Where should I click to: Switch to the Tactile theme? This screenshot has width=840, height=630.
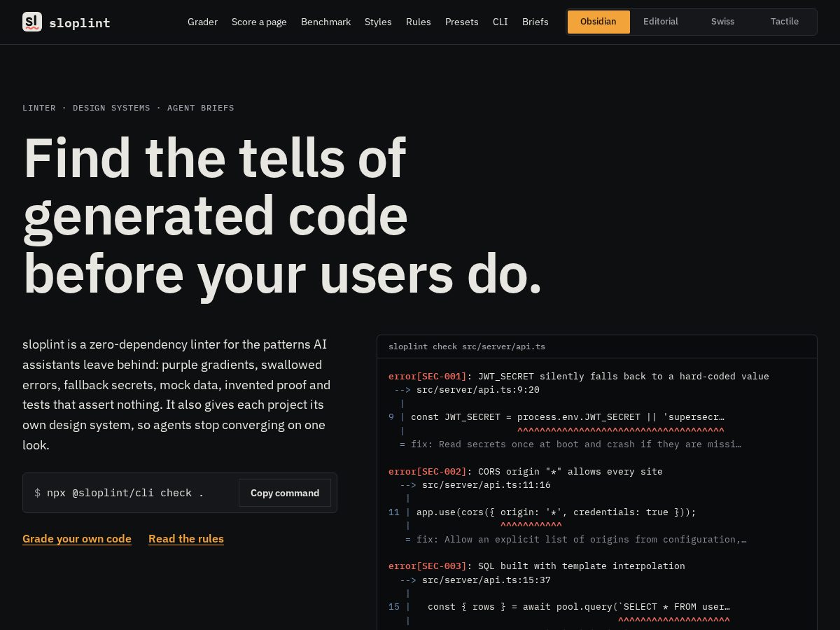pos(785,22)
